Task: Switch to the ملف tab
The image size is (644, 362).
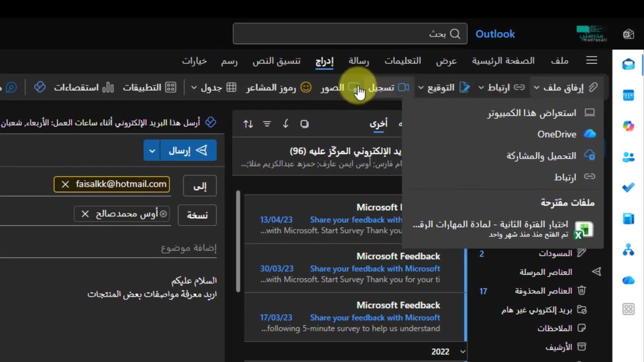Action: tap(559, 61)
